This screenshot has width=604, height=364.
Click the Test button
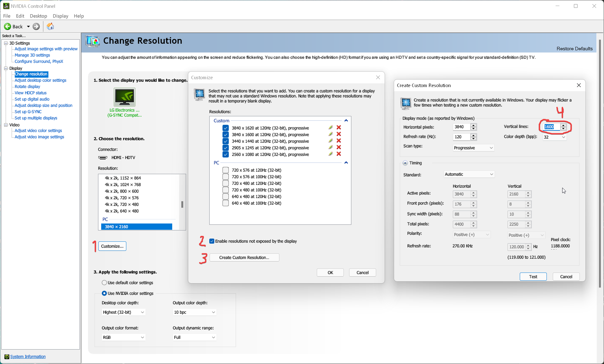(x=533, y=277)
